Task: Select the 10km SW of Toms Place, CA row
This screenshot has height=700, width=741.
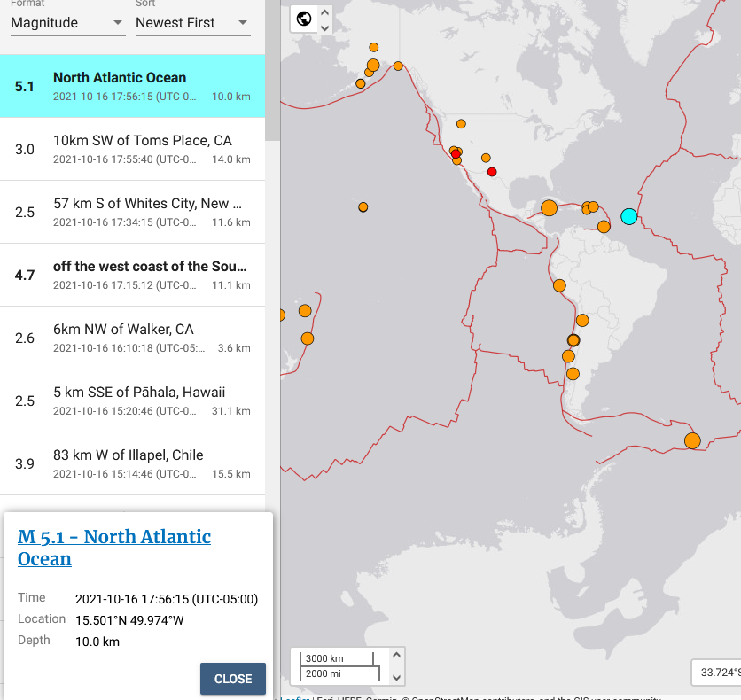Action: tap(132, 149)
